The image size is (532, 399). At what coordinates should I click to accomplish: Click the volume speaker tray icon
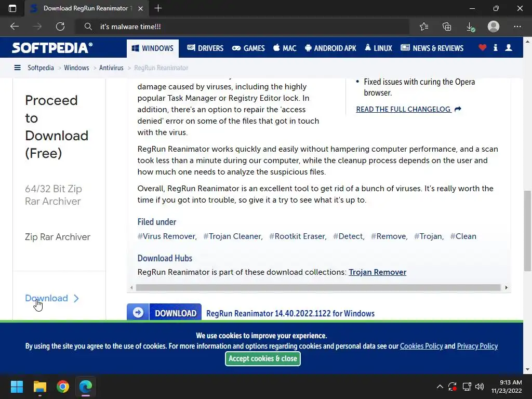point(480,387)
